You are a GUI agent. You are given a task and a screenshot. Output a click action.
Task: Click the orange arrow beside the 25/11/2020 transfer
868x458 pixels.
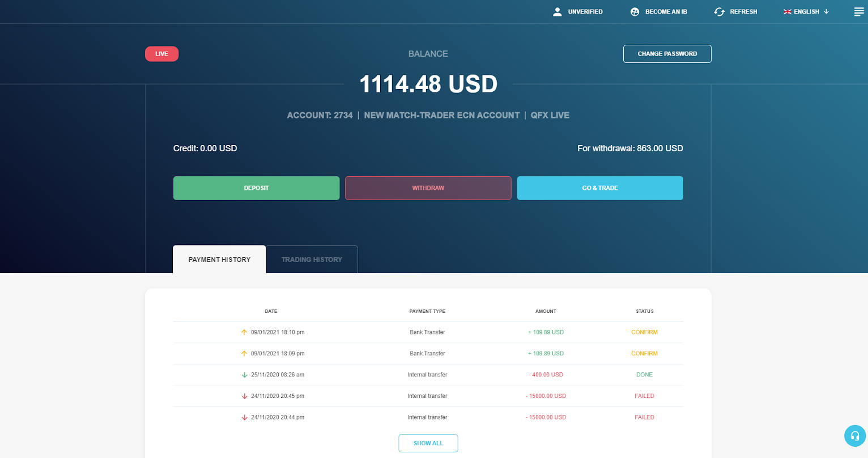[x=244, y=375]
